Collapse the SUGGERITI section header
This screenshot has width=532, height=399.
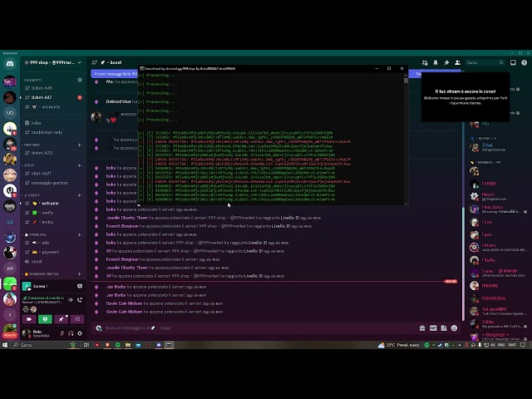pyautogui.click(x=32, y=80)
